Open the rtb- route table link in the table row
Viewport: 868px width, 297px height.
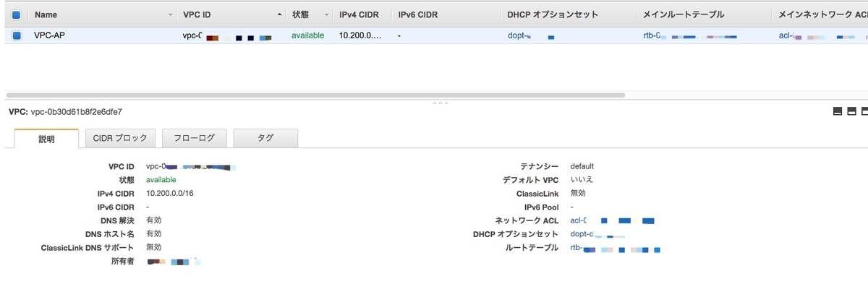(689, 35)
